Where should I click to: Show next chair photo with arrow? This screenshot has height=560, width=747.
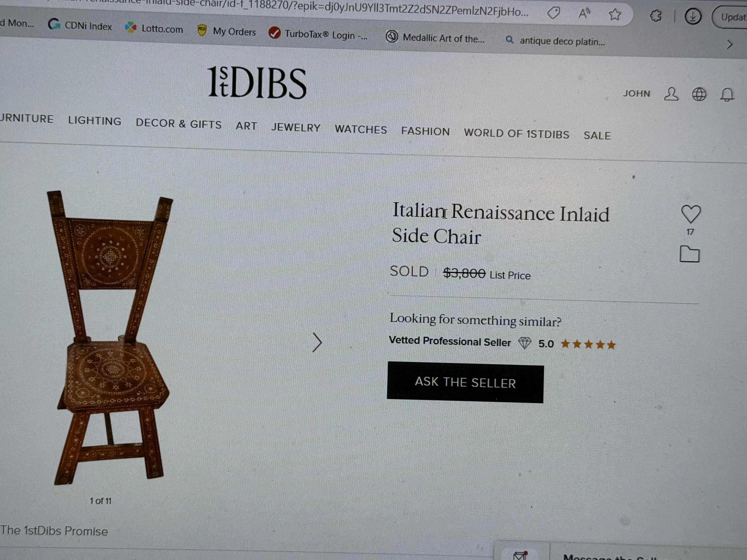(x=317, y=343)
